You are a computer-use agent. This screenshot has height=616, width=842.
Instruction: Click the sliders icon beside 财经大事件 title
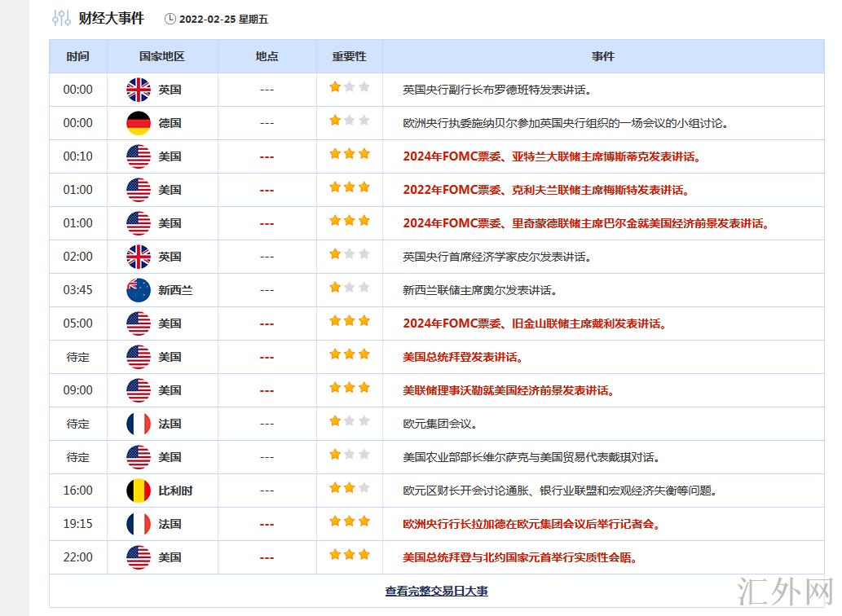coord(61,18)
